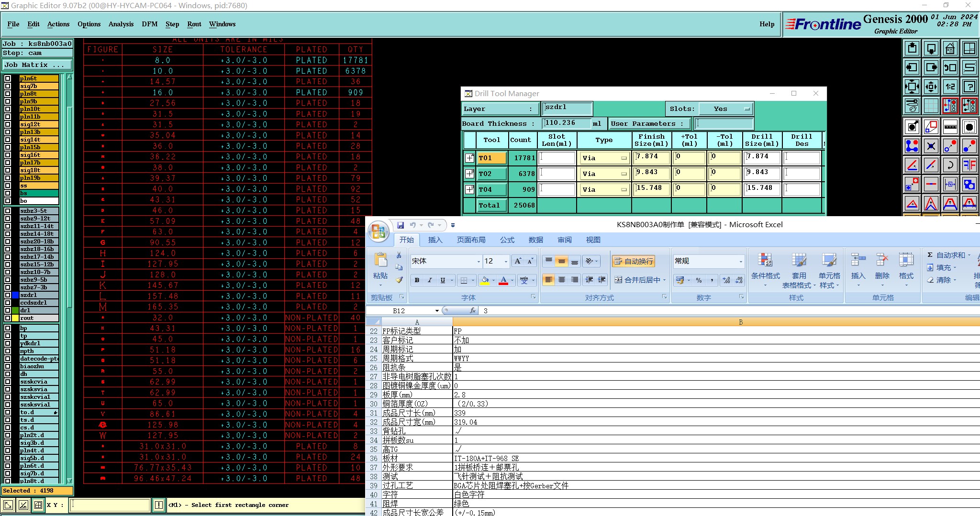Click the Excel Office round button
Image resolution: width=980 pixels, height=516 pixels.
pyautogui.click(x=379, y=232)
